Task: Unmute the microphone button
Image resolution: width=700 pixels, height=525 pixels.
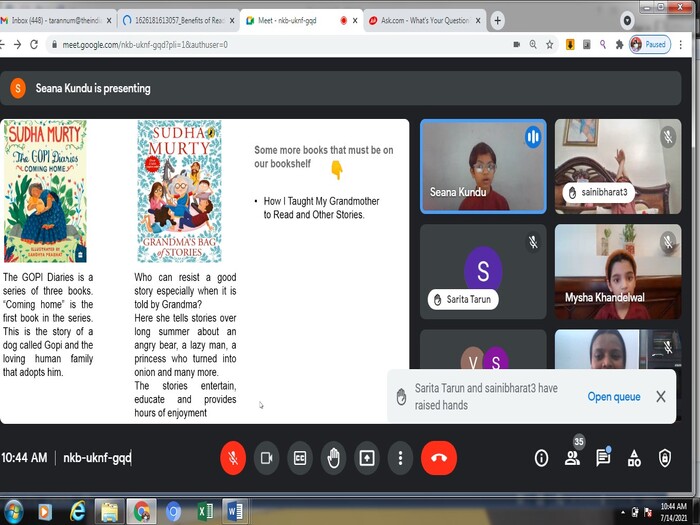Action: [x=233, y=458]
